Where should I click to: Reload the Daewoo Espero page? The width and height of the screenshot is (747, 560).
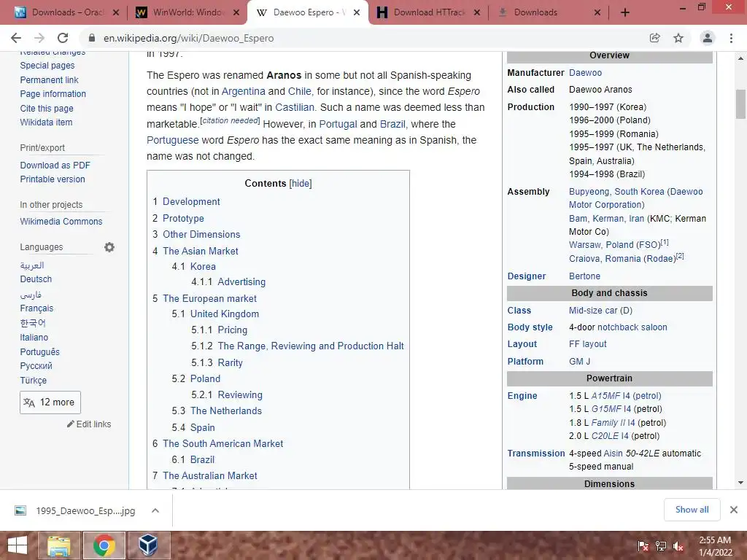[x=63, y=38]
